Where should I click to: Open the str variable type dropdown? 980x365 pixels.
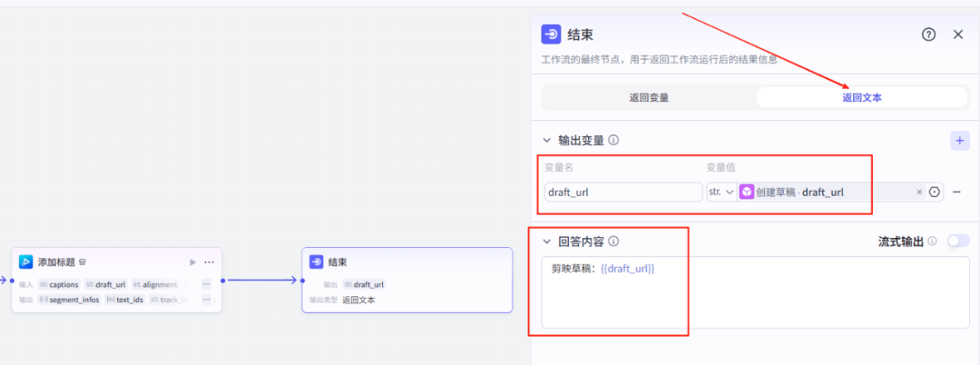pos(720,192)
